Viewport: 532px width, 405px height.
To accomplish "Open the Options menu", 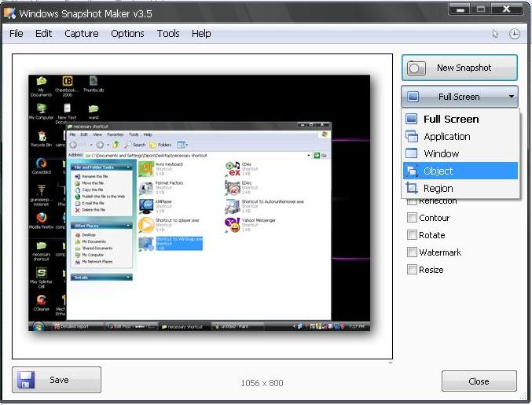I will (x=127, y=34).
